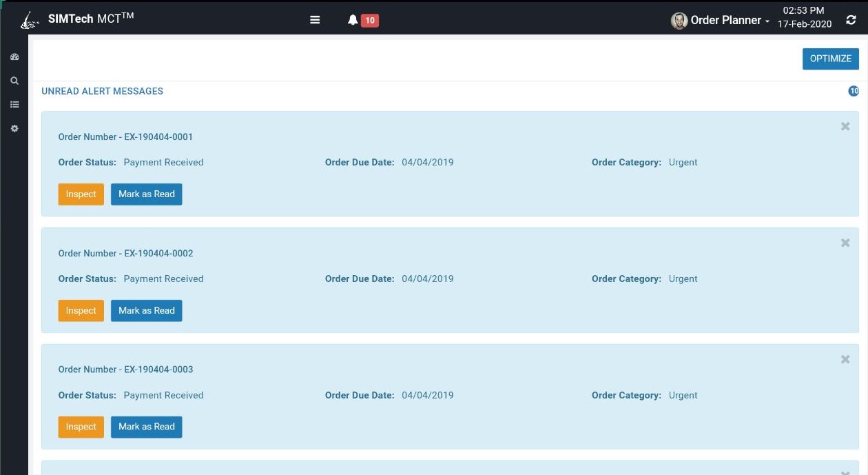Mark order EX-190404-0001 as read

(147, 194)
